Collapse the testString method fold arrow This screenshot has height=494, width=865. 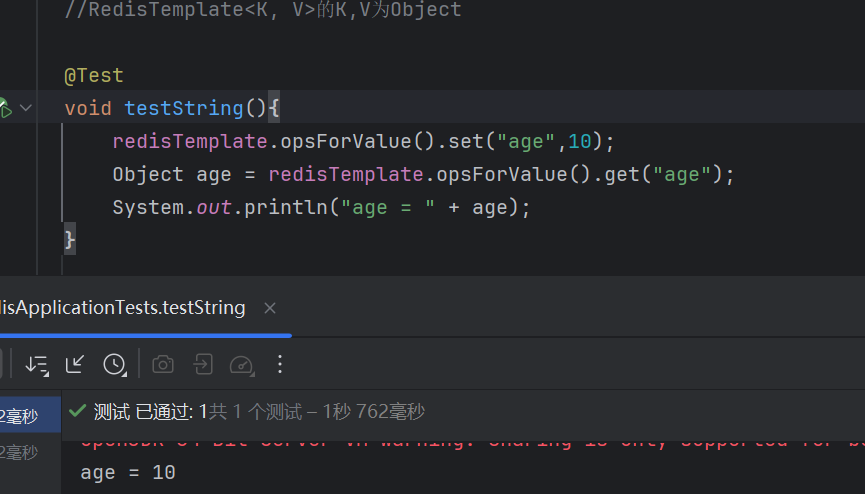(x=26, y=108)
